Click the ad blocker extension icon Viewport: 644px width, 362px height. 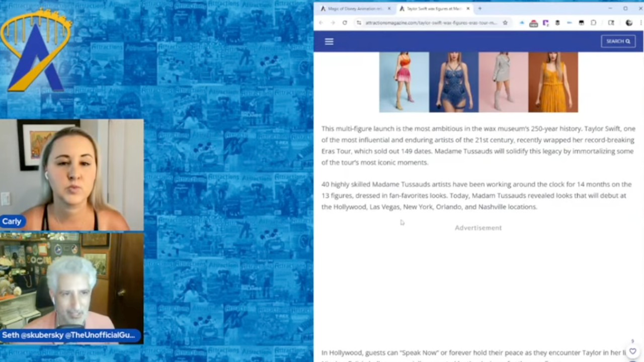533,23
